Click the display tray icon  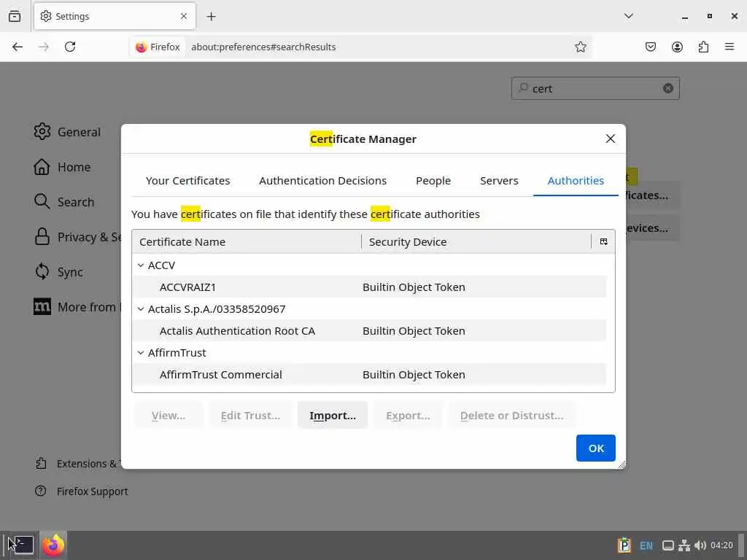coord(668,545)
